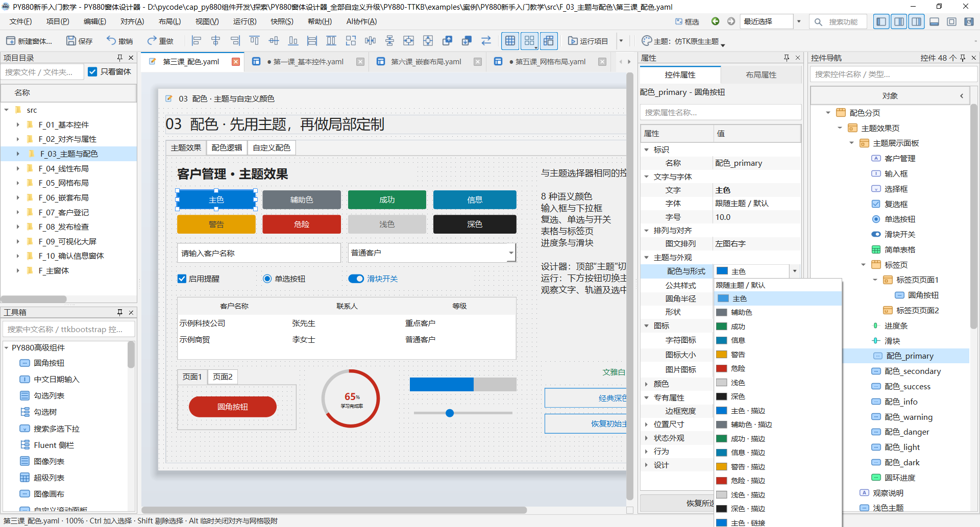Viewport: 980px width, 527px height.
Task: Click the blue slider knob on canvas
Action: coord(450,413)
